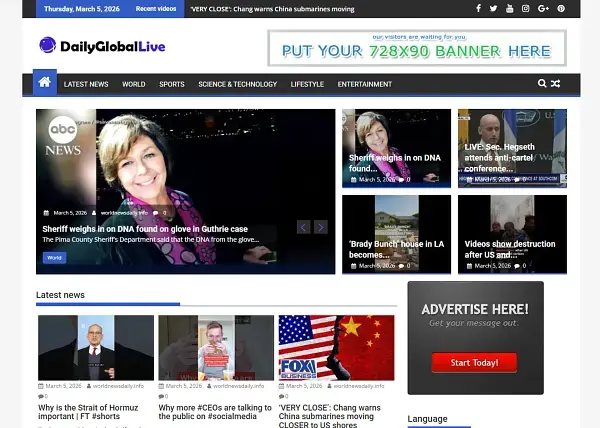Show the previous featured slide
Viewport: 600px width, 428px height.
(x=304, y=227)
